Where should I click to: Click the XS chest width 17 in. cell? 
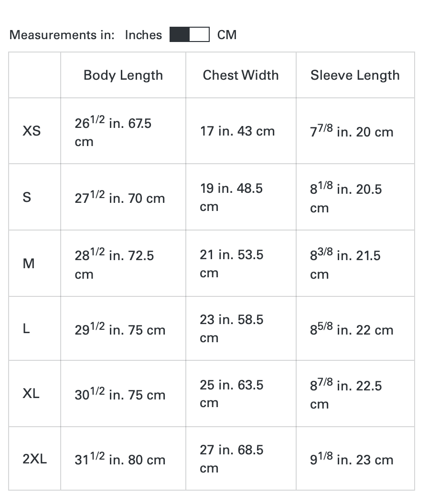point(237,131)
